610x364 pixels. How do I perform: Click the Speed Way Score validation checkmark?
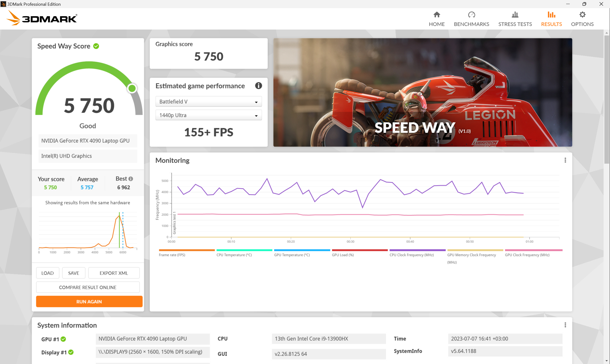tap(96, 46)
